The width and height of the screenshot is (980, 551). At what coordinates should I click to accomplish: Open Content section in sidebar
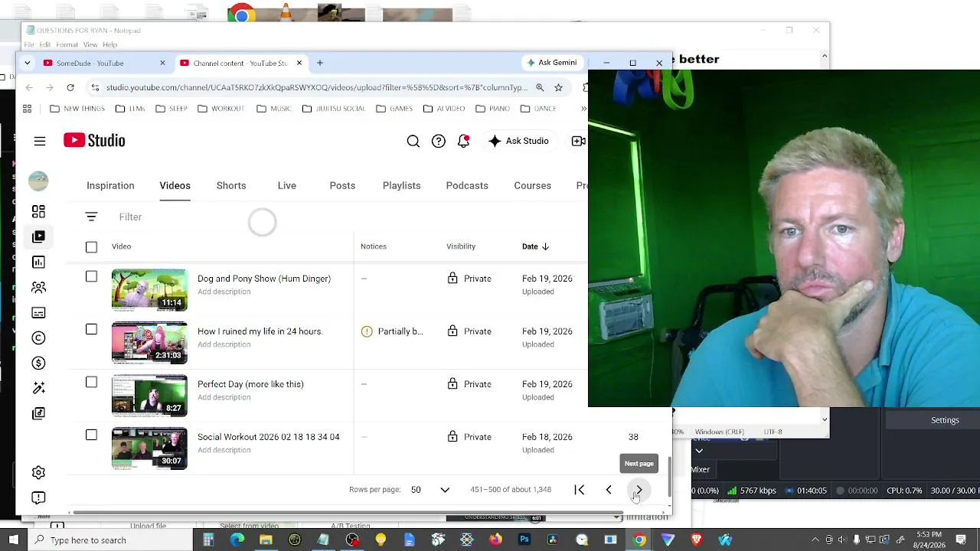[38, 236]
